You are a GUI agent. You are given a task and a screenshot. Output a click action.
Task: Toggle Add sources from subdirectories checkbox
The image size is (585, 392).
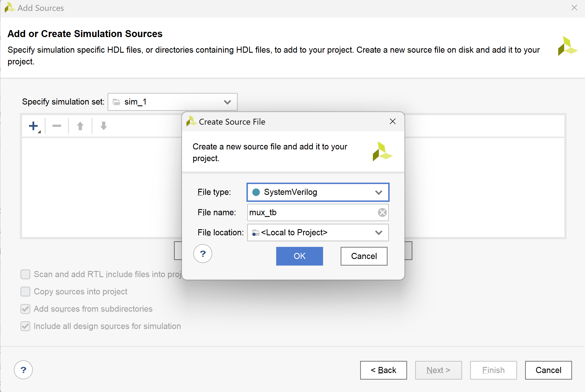[x=25, y=309]
